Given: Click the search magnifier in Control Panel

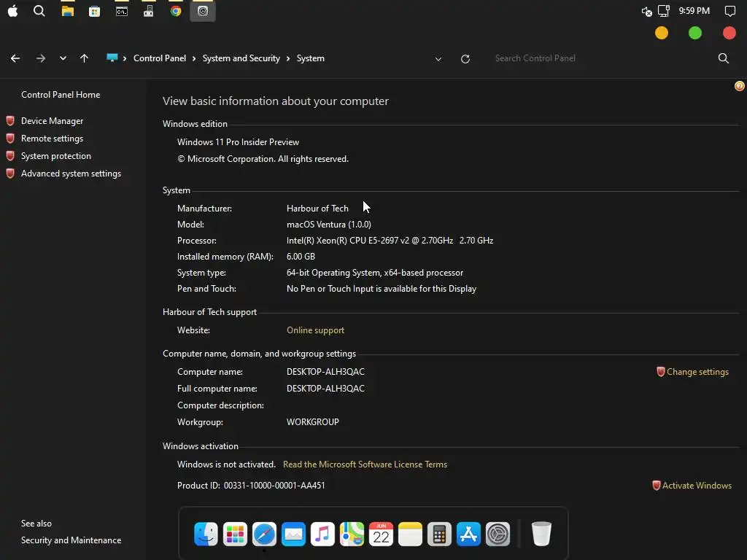Looking at the screenshot, I should tap(723, 58).
